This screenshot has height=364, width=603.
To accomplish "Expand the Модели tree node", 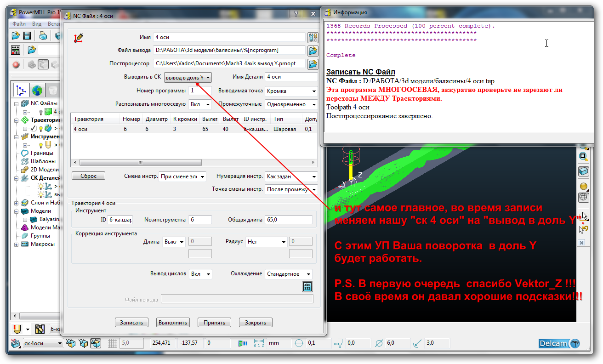I will tap(17, 211).
